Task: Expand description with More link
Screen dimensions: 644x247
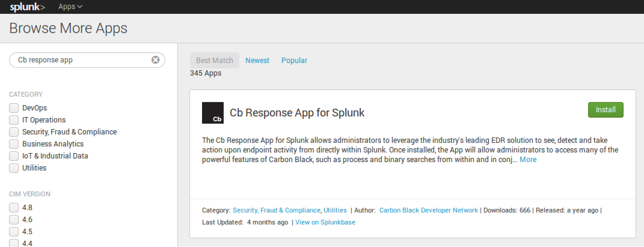Action: point(528,160)
